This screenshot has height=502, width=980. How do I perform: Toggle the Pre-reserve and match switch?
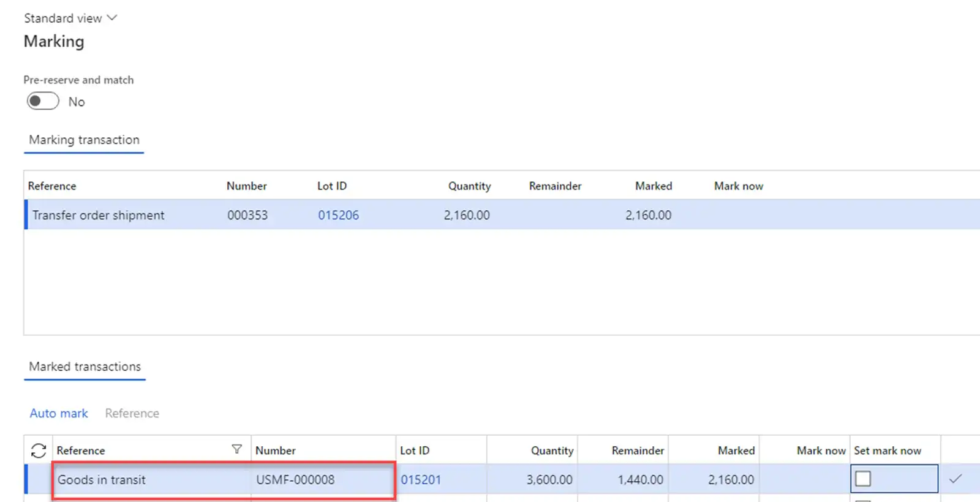pos(43,101)
